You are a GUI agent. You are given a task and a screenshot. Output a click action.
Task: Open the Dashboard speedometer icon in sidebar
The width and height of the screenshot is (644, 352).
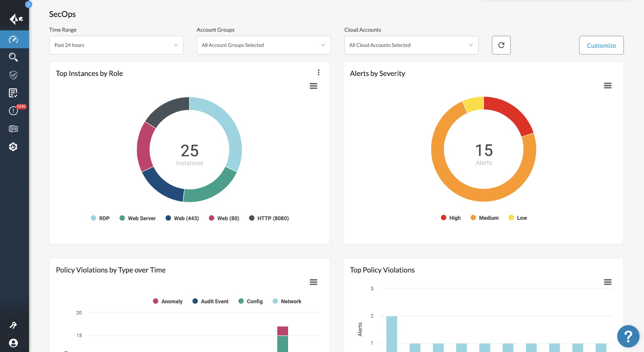coord(13,39)
